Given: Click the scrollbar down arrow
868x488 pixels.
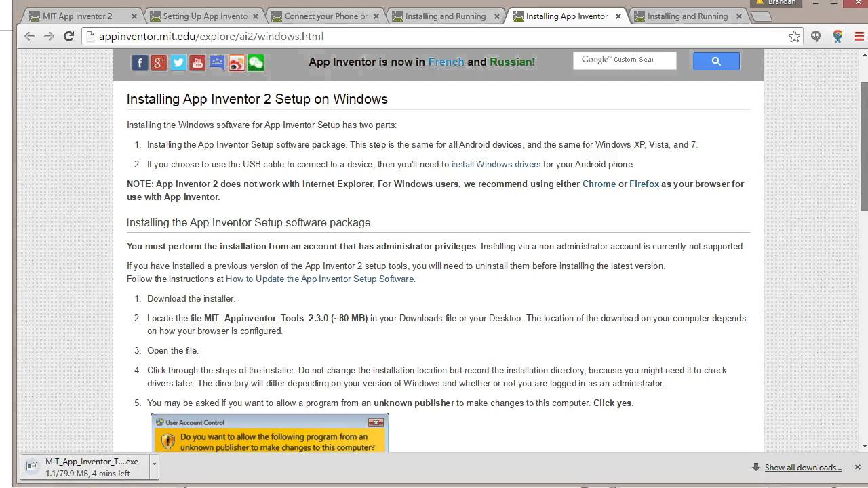Looking at the screenshot, I should (864, 446).
